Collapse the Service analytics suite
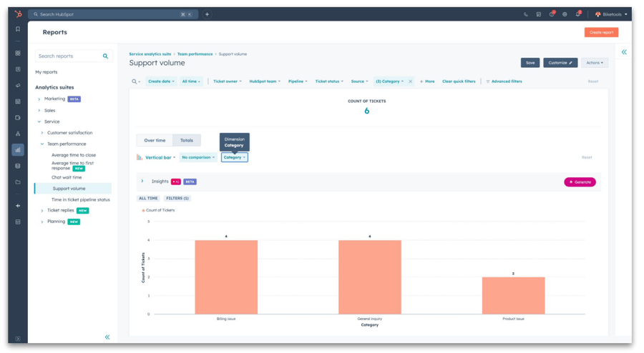644x353 pixels. pyautogui.click(x=39, y=121)
